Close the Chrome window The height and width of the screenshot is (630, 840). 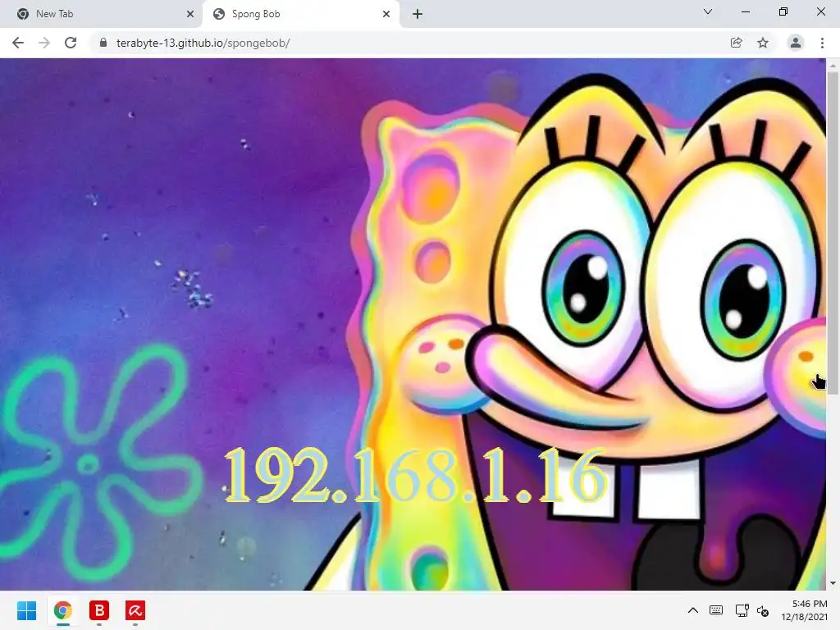coord(820,11)
